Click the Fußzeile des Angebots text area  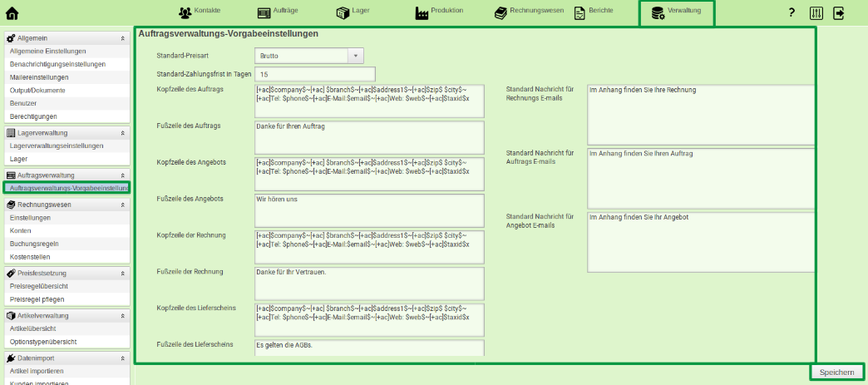(369, 210)
